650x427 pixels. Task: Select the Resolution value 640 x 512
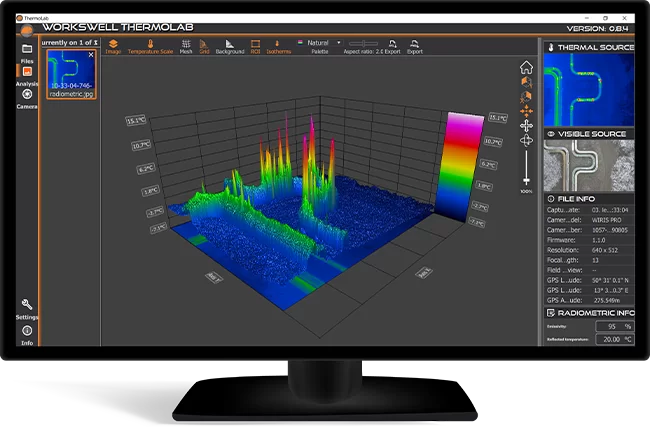point(605,250)
